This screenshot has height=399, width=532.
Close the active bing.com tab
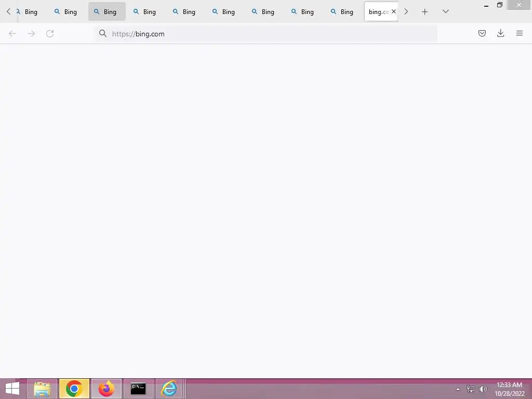coord(394,11)
